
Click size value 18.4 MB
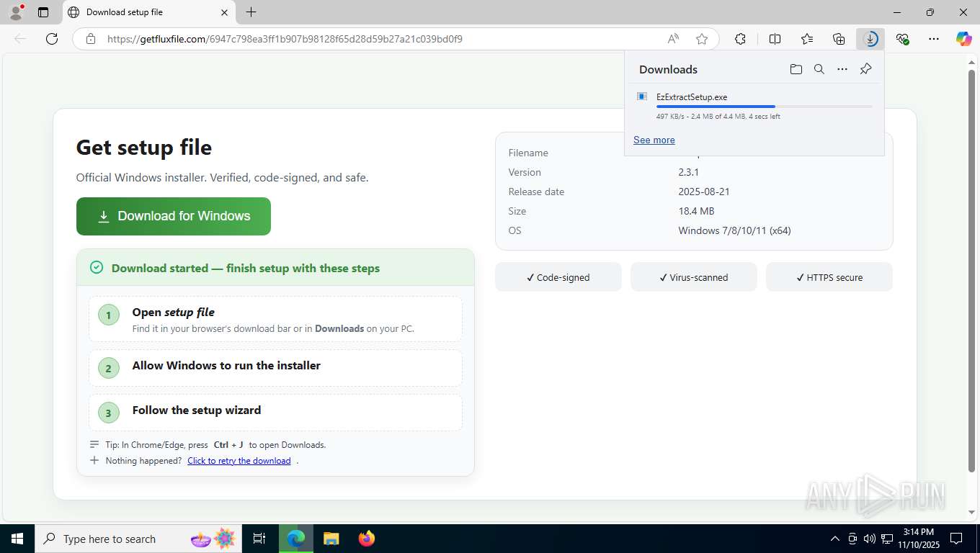coord(696,211)
